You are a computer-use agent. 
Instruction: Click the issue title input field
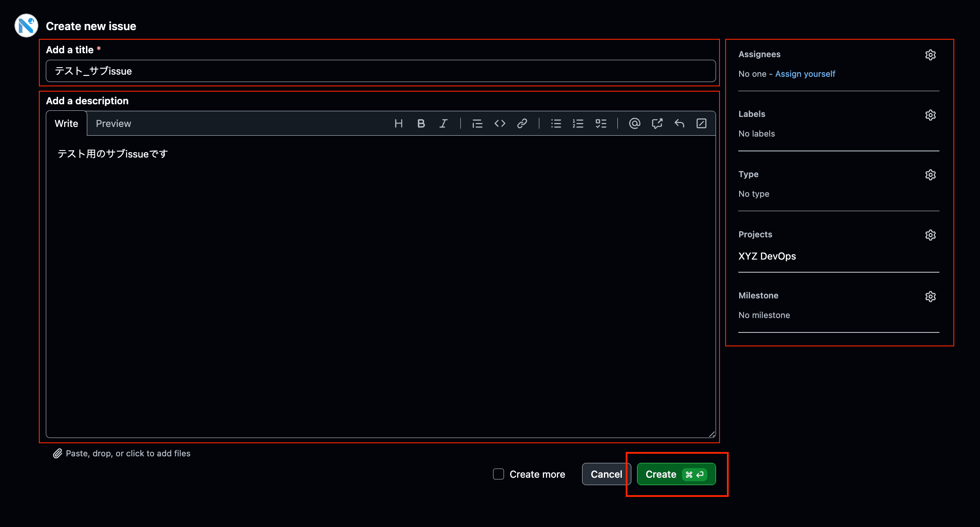coord(380,71)
